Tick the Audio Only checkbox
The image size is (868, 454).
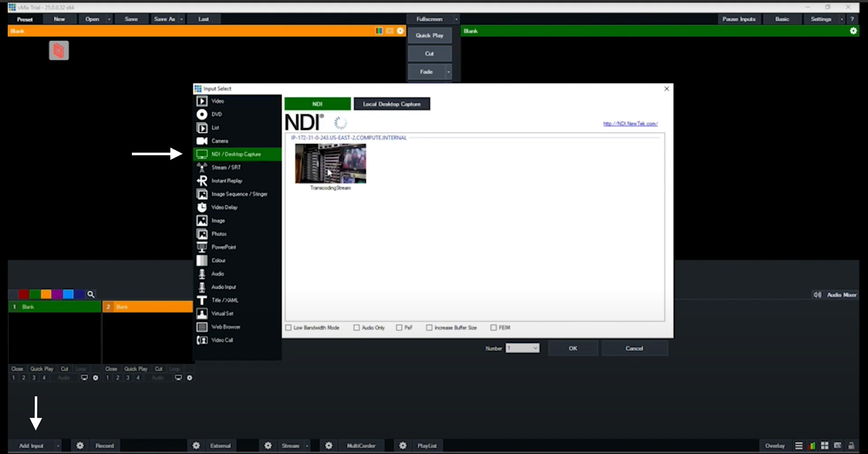(356, 328)
